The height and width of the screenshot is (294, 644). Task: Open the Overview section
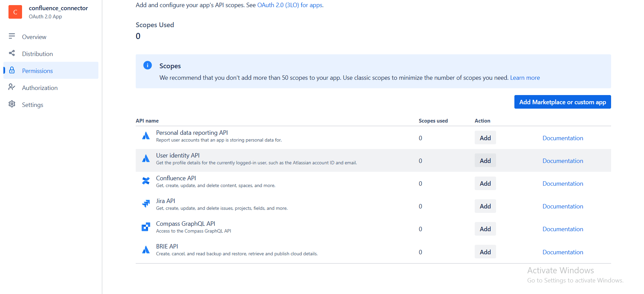tap(34, 37)
